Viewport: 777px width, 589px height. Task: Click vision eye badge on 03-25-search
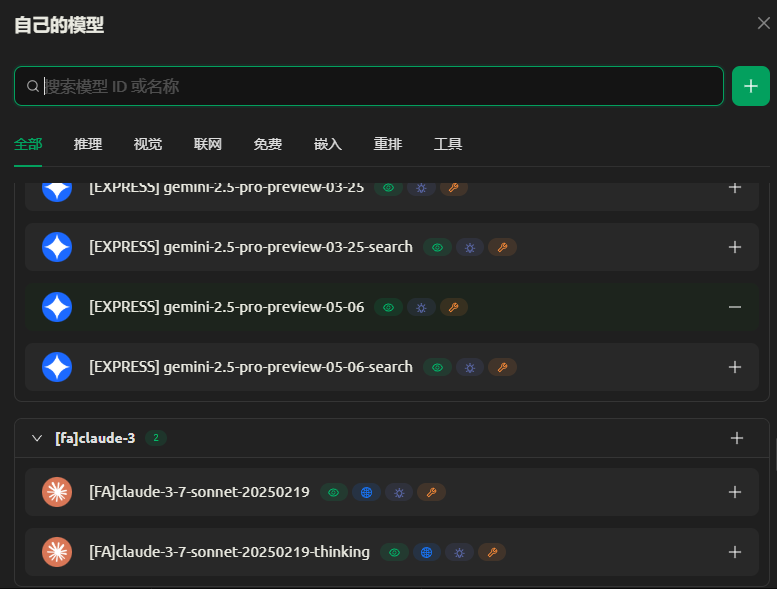coord(437,247)
